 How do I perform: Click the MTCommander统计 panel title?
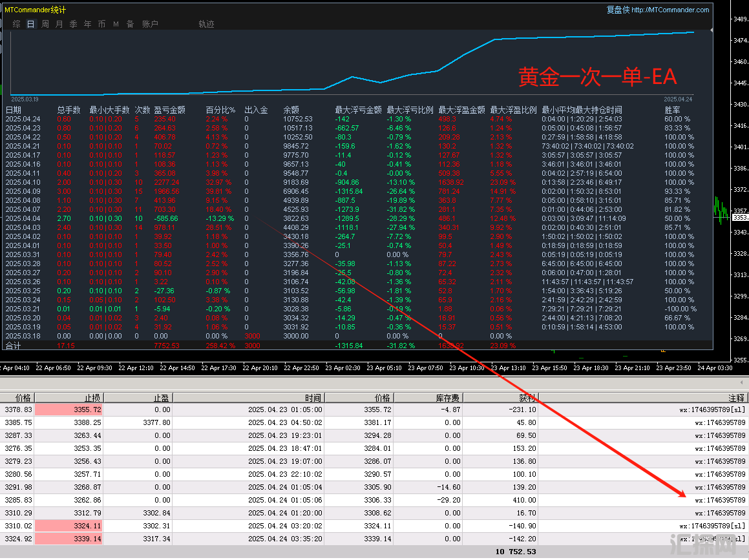[x=36, y=10]
